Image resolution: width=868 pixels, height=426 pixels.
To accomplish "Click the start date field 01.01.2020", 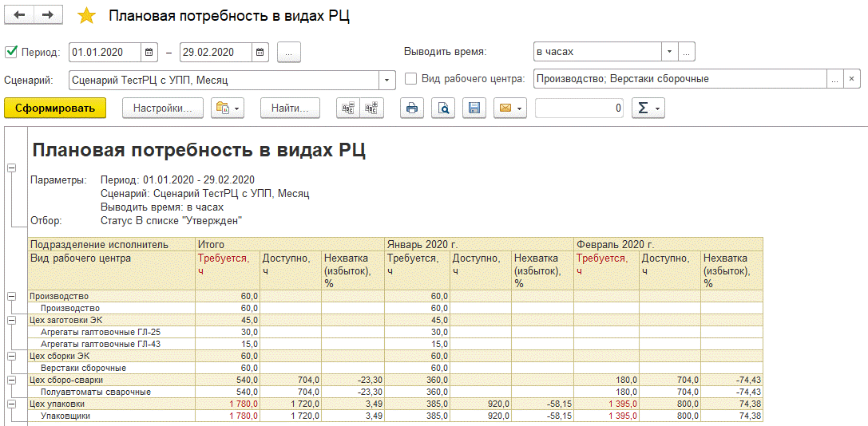I will coord(105,52).
